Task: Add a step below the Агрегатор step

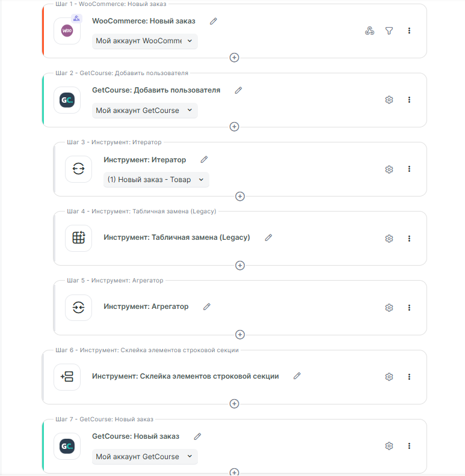Action: tap(240, 335)
